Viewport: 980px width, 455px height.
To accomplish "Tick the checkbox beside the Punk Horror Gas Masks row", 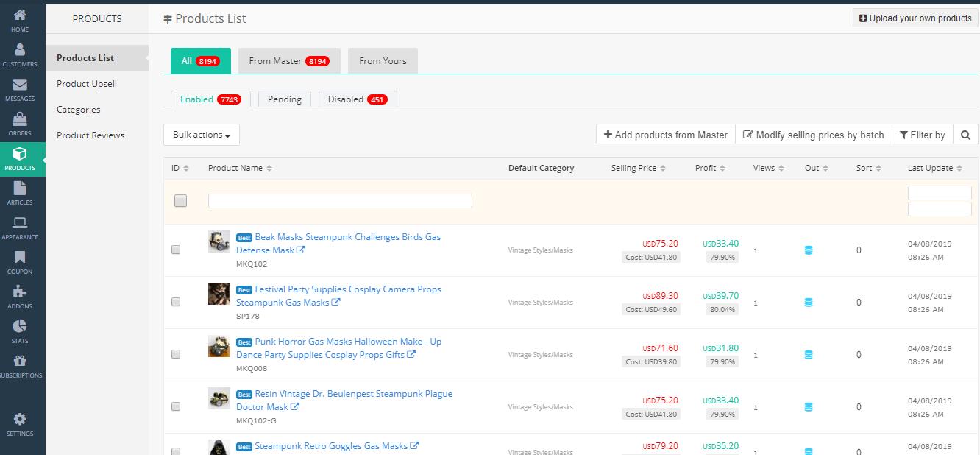I will coord(176,354).
